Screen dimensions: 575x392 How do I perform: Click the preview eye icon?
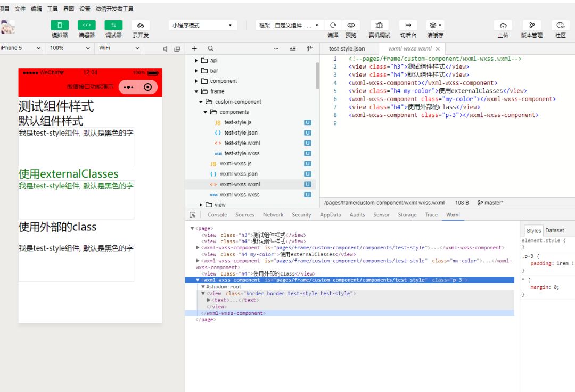click(351, 26)
